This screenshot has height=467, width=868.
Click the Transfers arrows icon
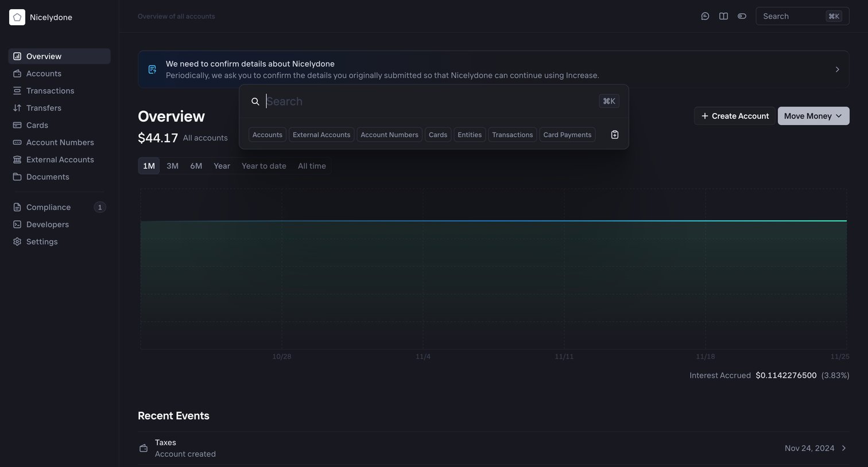[17, 108]
